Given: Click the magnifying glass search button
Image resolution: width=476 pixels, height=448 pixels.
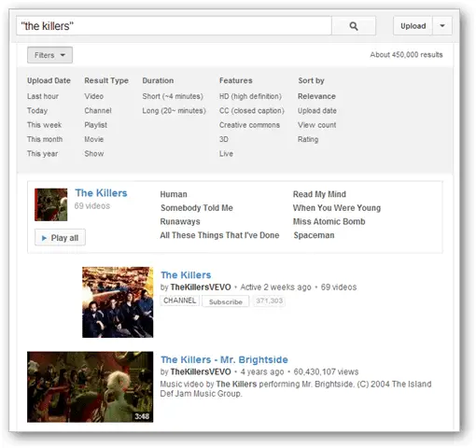Looking at the screenshot, I should (354, 26).
